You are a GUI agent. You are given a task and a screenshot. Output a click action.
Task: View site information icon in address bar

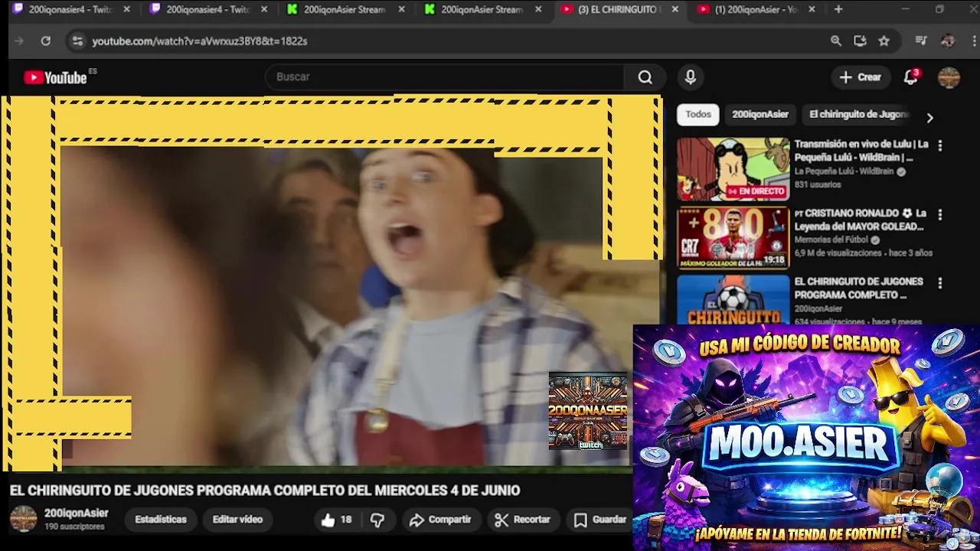(77, 41)
